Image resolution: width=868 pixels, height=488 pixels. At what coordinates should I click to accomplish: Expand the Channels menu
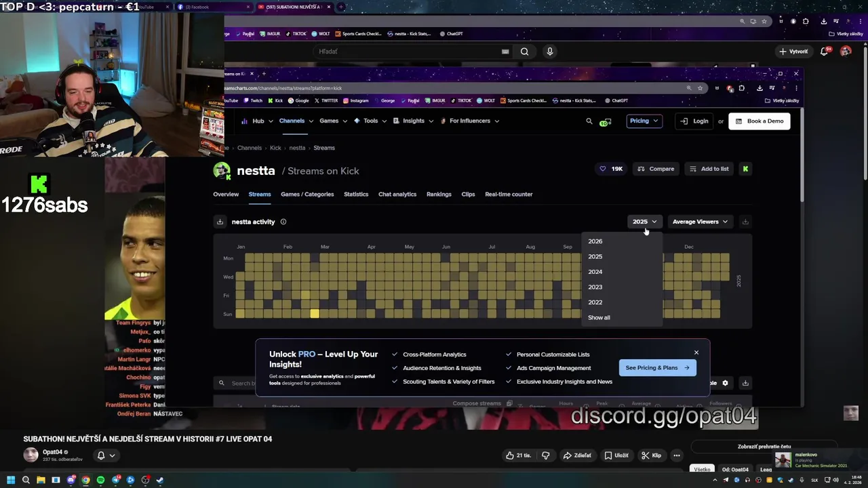pyautogui.click(x=296, y=121)
